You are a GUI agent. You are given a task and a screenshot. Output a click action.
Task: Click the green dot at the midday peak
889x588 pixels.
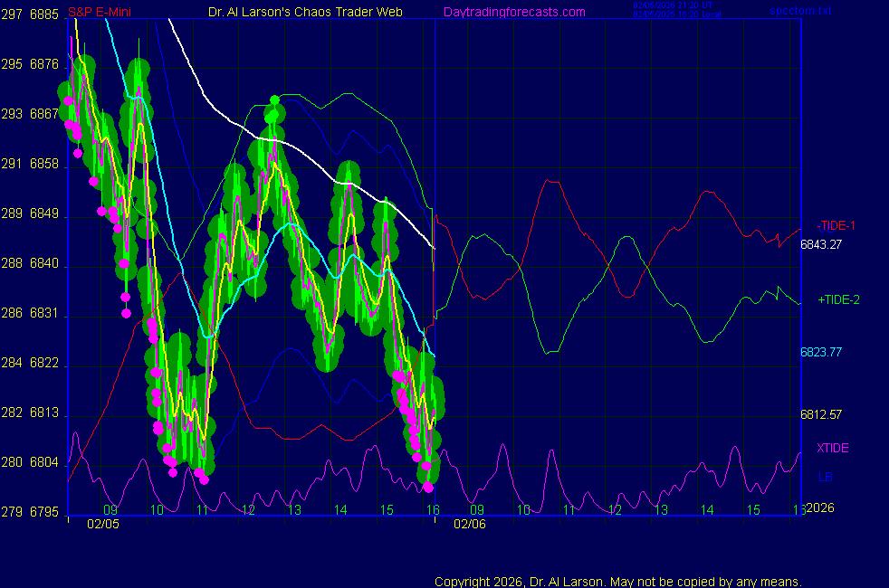(x=274, y=99)
